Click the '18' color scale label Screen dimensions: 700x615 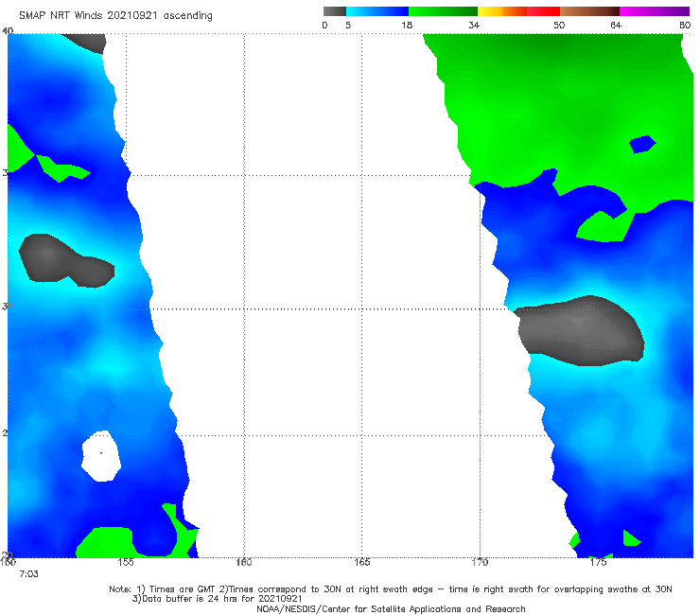coord(407,25)
